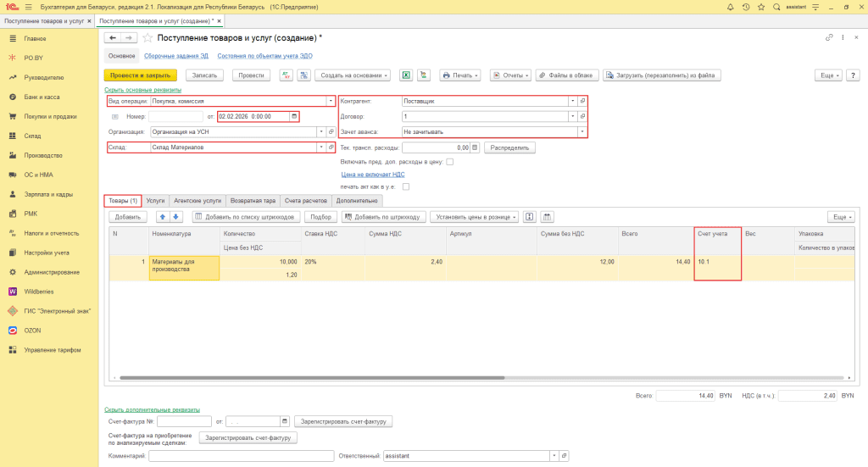
Task: Expand the Создать на основании menu
Action: [353, 75]
